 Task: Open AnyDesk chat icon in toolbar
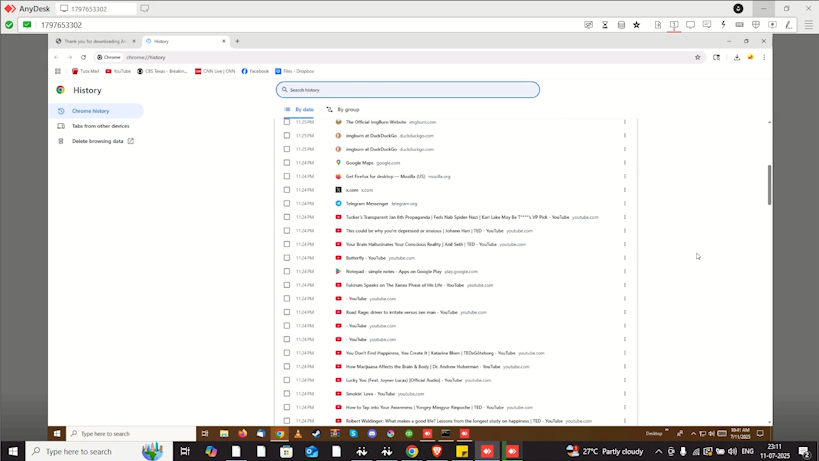(707, 25)
